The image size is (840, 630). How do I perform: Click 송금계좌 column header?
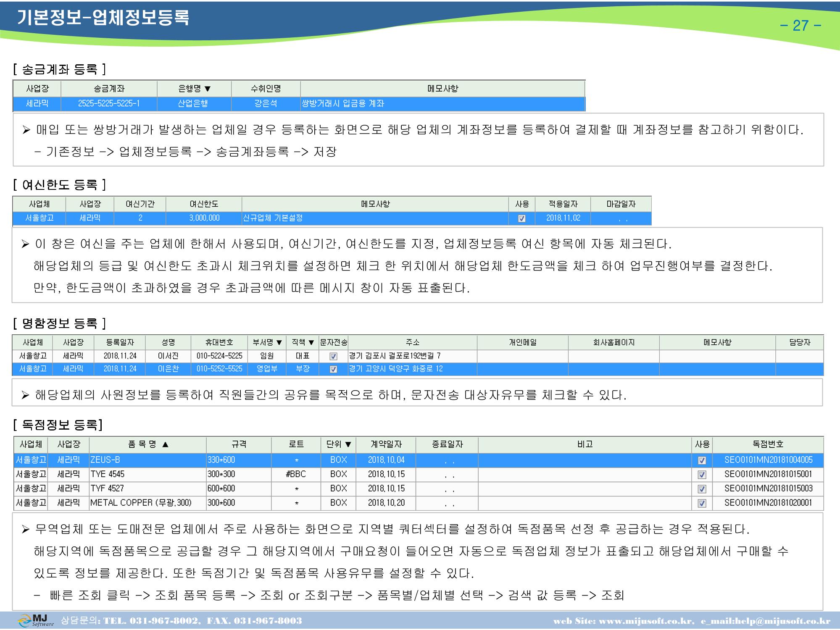coord(109,89)
